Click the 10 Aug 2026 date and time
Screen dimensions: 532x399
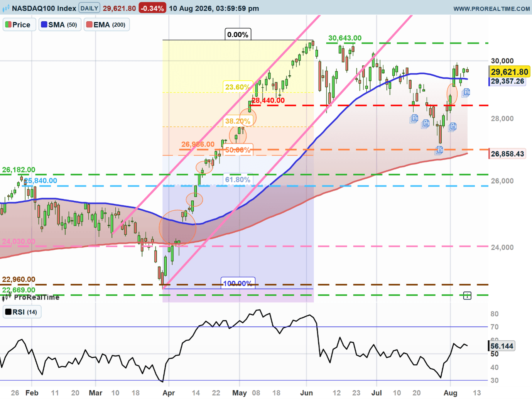[x=214, y=8]
